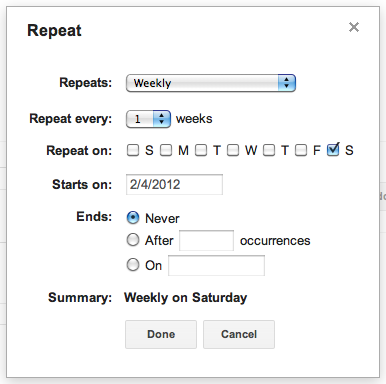Screen dimensions: 386x384
Task: Check the Monday repeat checkbox
Action: coord(166,150)
